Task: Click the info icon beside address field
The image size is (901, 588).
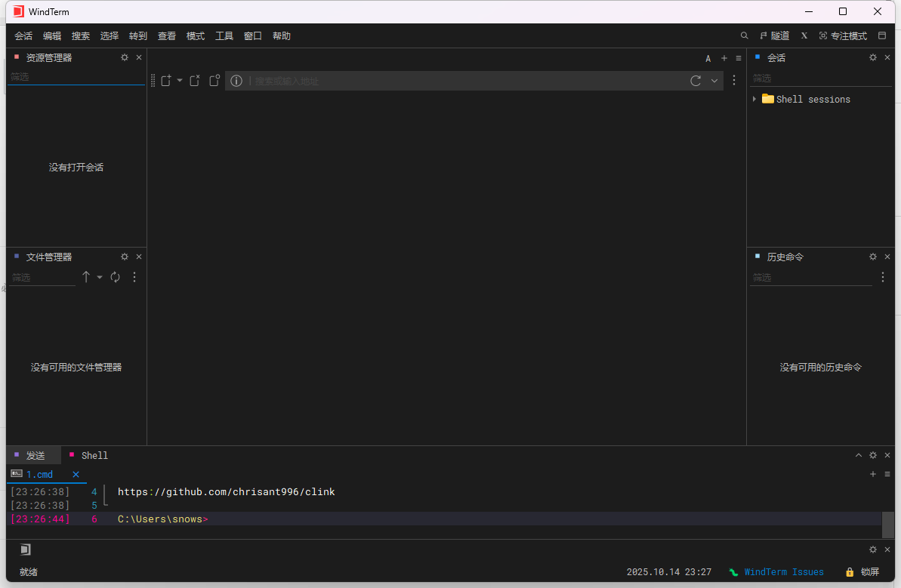Action: click(x=236, y=81)
